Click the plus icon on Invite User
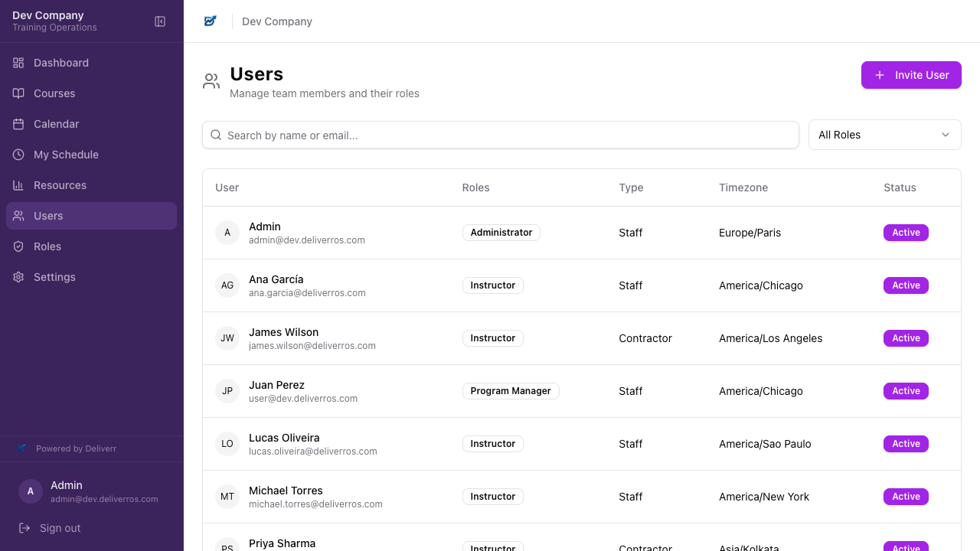 tap(880, 75)
